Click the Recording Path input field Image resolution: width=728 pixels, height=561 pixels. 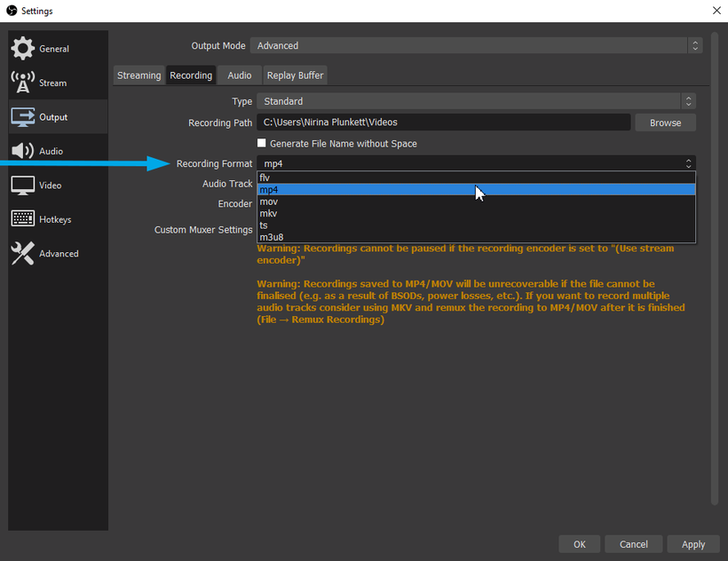click(443, 122)
